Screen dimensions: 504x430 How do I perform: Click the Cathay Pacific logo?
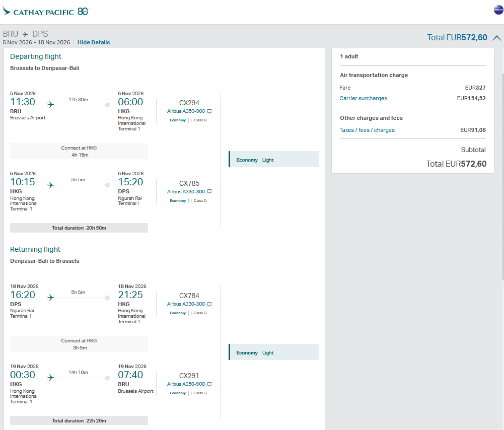pos(45,11)
